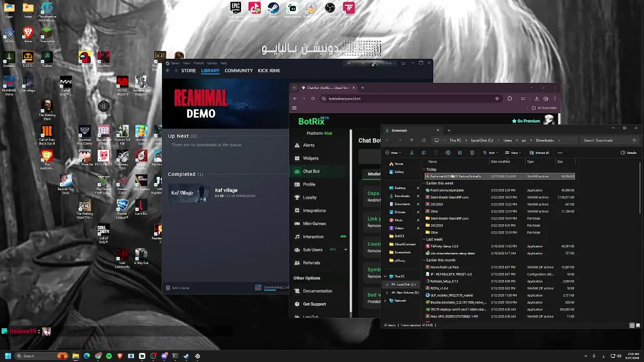
Task: Open Sort dropdown in Explorer toolbar
Action: 490,153
